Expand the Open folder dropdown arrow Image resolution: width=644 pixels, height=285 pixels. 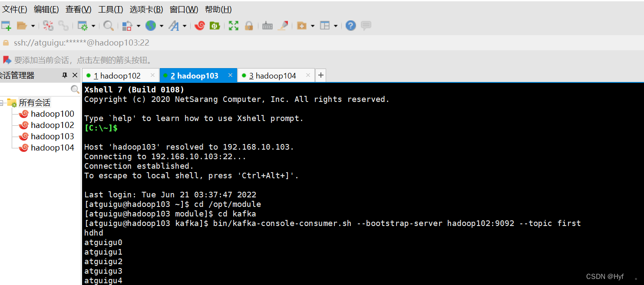(33, 26)
